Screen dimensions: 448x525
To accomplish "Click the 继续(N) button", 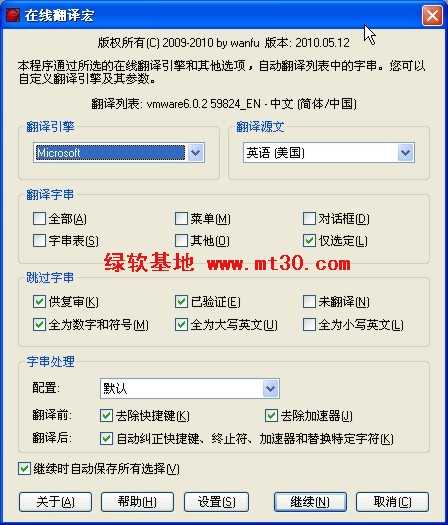I will (x=310, y=502).
